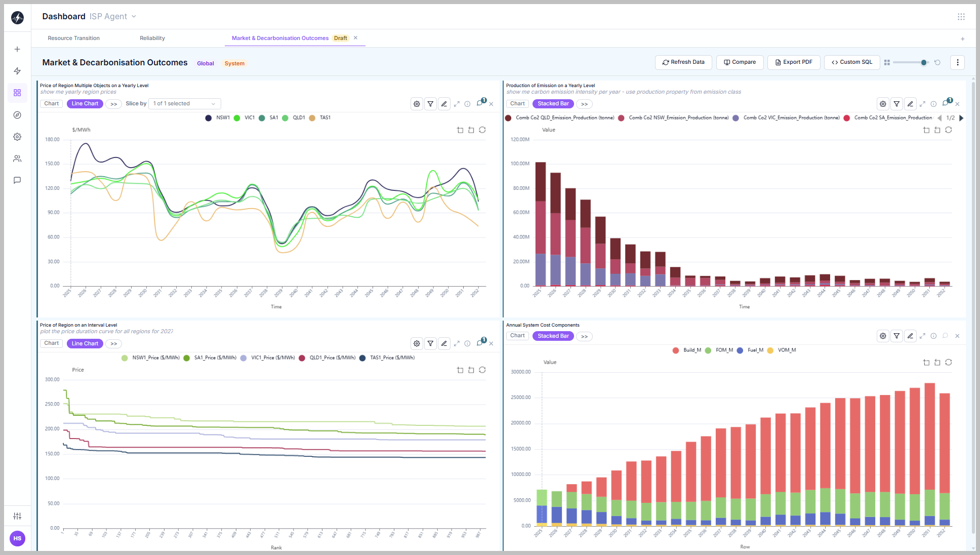Viewport: 980px width, 555px height.
Task: Select Chart view on system cost panel
Action: tap(517, 336)
